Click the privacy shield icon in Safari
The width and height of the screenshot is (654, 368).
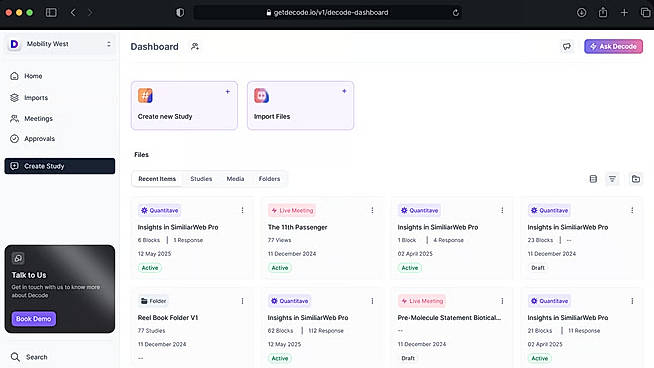[x=180, y=13]
